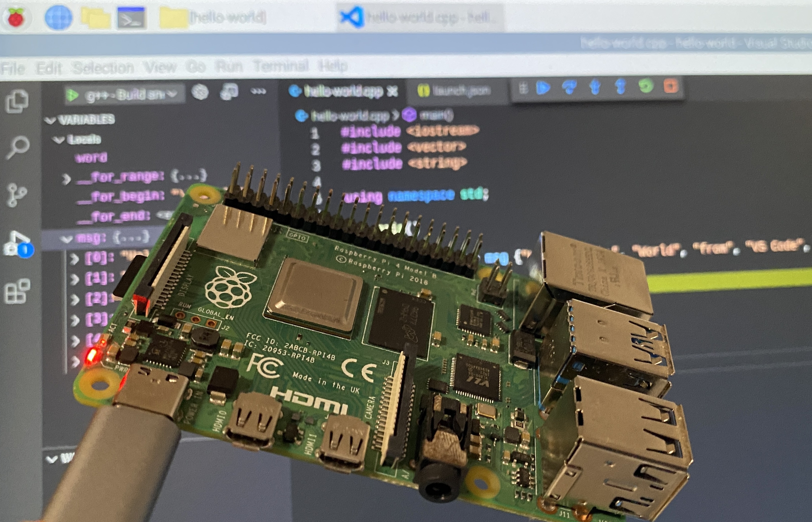Restart the debug session
Image resolution: width=812 pixels, height=522 pixels.
pos(645,86)
